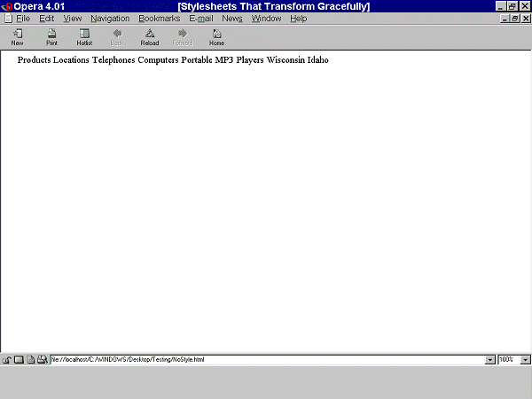
Task: Open the E-mail menu
Action: pos(201,19)
